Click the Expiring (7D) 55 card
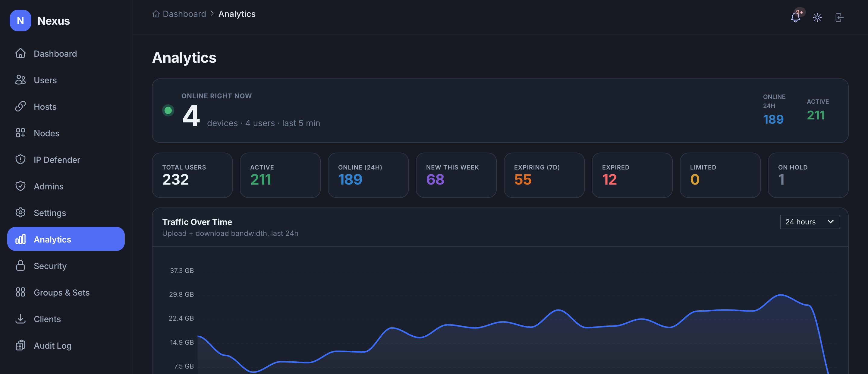This screenshot has height=374, width=868. (544, 175)
